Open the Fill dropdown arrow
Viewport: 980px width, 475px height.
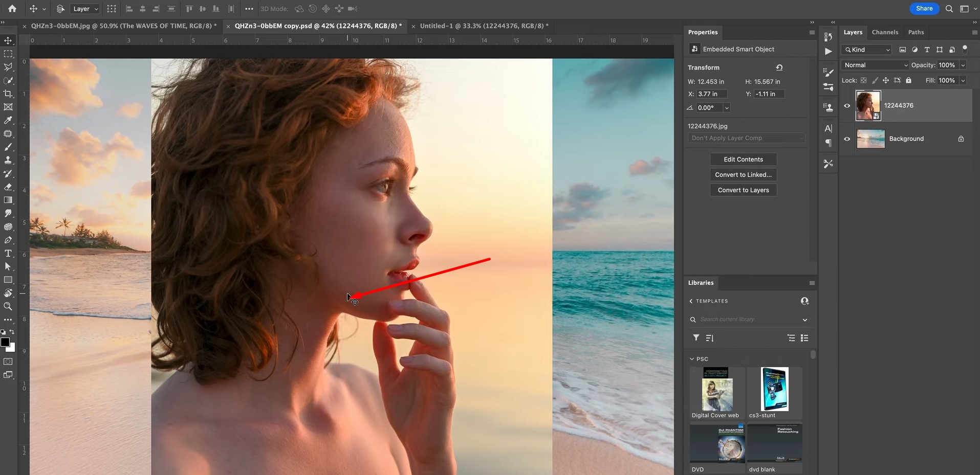pos(963,80)
